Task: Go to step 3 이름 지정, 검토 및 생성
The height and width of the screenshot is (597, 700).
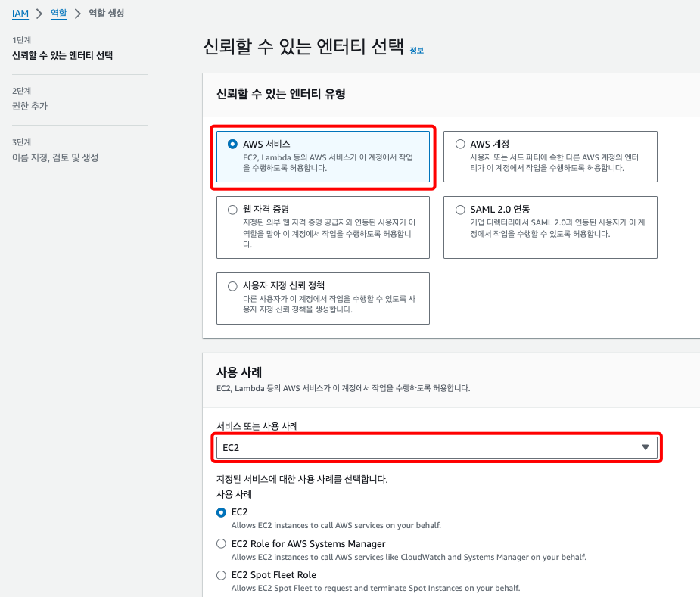Action: coord(55,157)
